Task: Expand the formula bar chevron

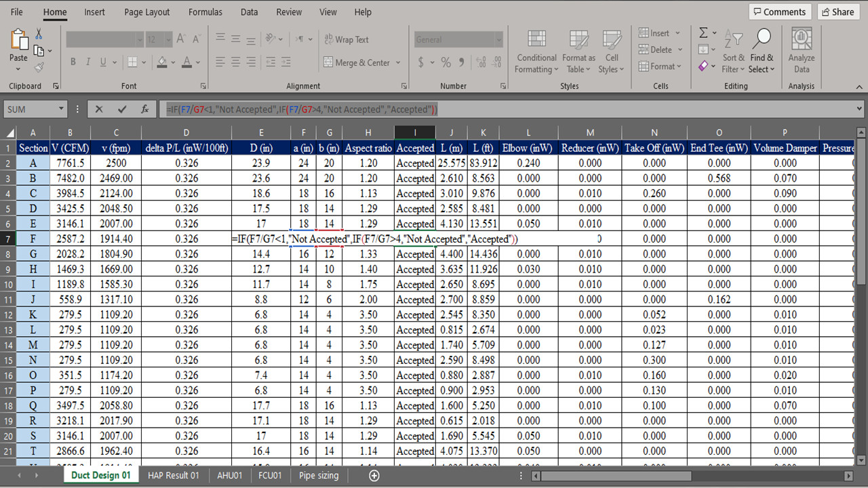Action: [860, 109]
